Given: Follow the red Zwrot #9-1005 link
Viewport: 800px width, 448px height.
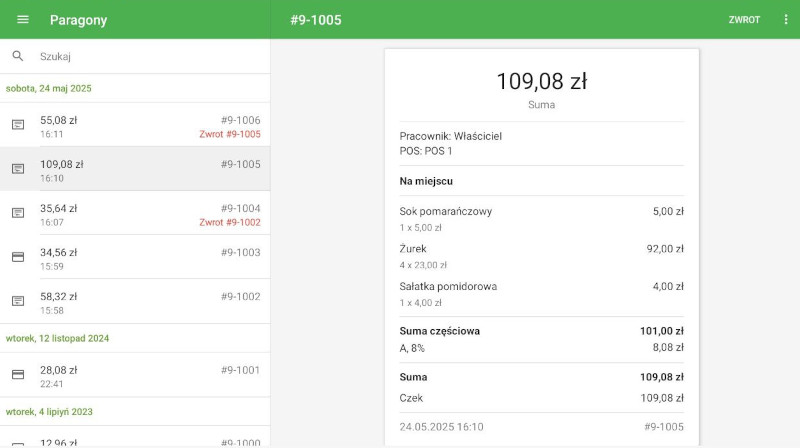Looking at the screenshot, I should pos(230,134).
